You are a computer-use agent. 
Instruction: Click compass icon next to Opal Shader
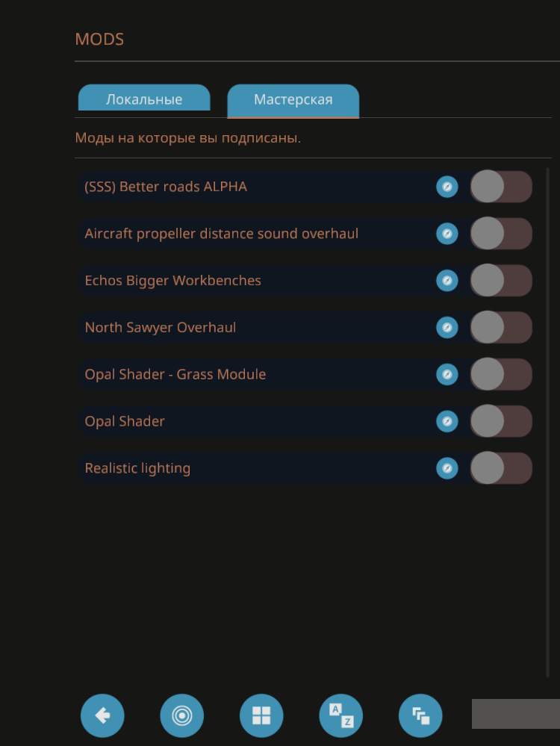(447, 421)
